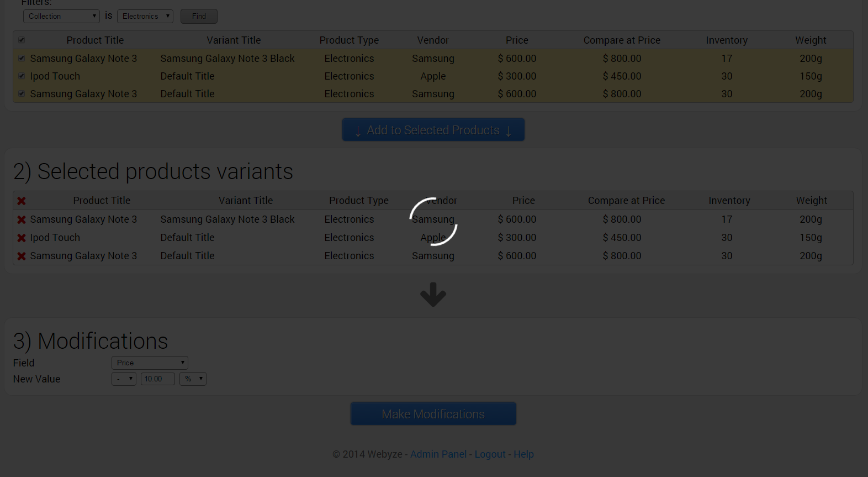Open the Electronics filter value dropdown
868x477 pixels.
pyautogui.click(x=145, y=16)
